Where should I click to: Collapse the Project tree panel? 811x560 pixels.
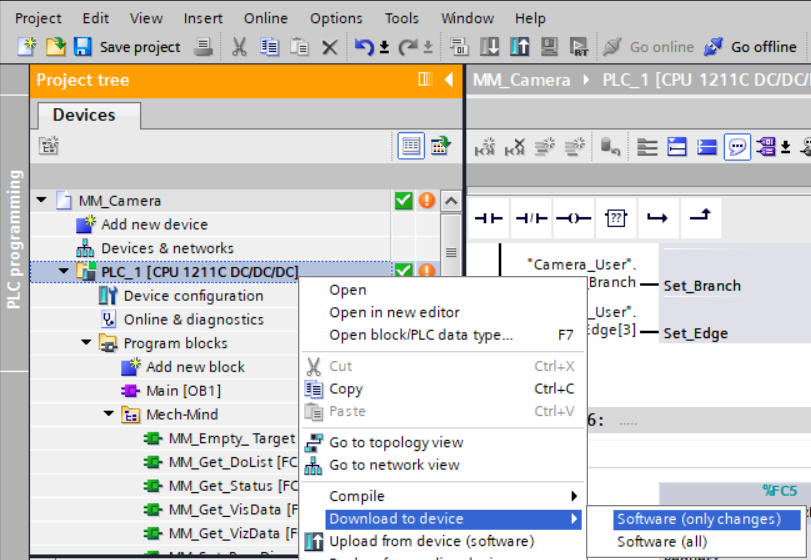pos(448,80)
